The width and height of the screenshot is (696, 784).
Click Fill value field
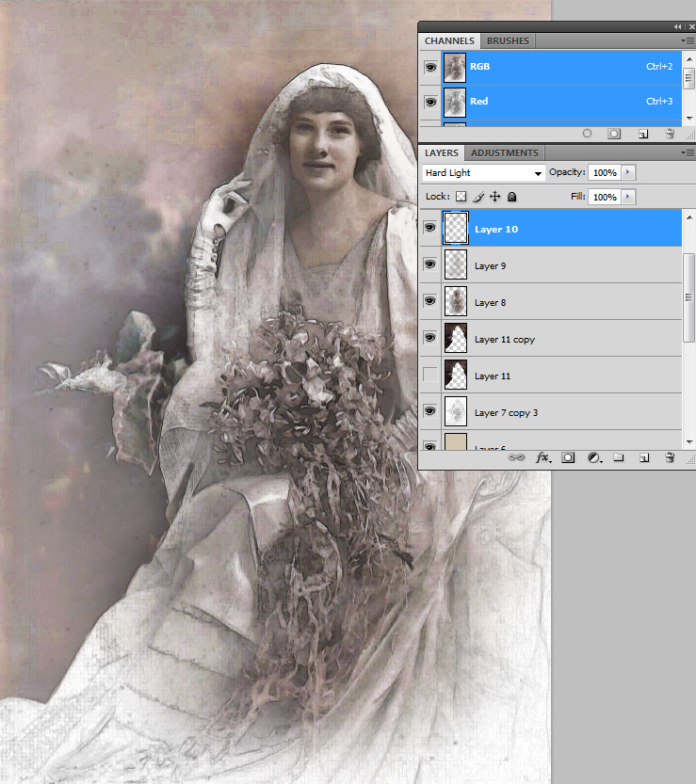click(x=605, y=197)
